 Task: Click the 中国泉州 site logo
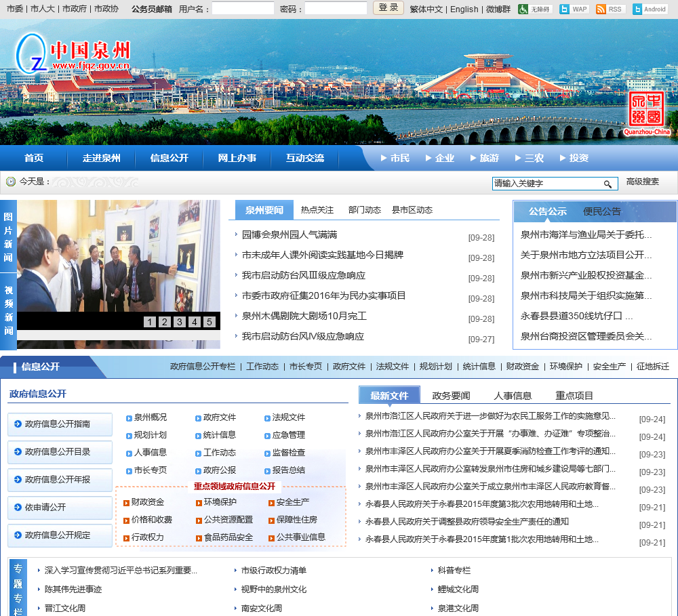73,55
